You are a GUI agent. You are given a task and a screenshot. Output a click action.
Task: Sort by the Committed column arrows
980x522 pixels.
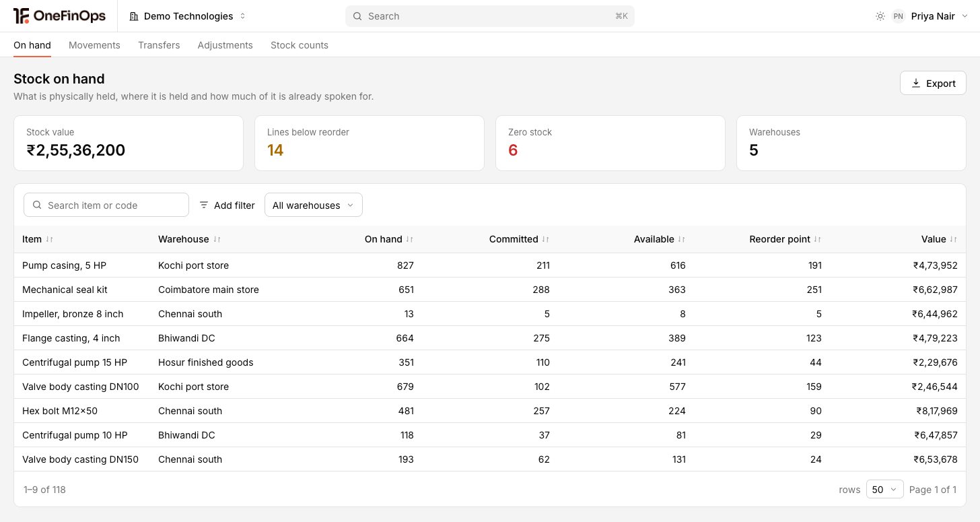click(546, 239)
